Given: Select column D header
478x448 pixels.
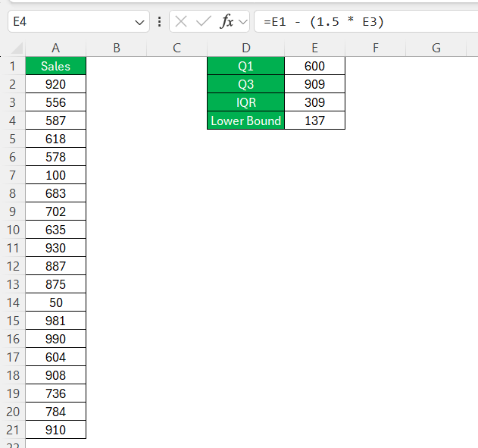Looking at the screenshot, I should pyautogui.click(x=245, y=48).
